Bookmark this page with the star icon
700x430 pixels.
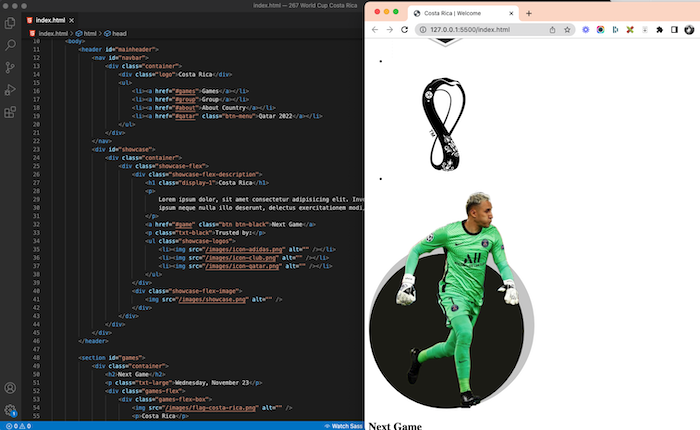click(567, 29)
